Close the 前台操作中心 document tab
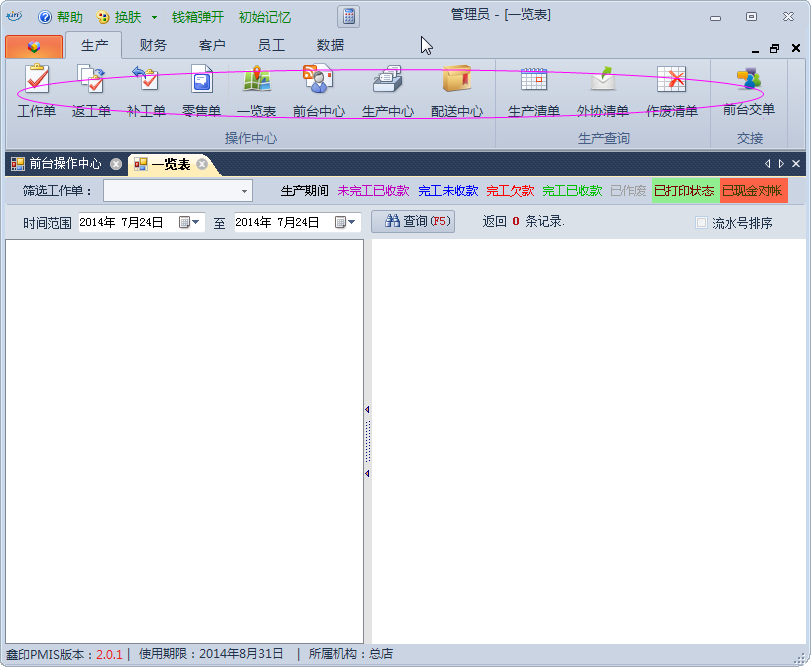Image resolution: width=811 pixels, height=667 pixels. point(116,164)
